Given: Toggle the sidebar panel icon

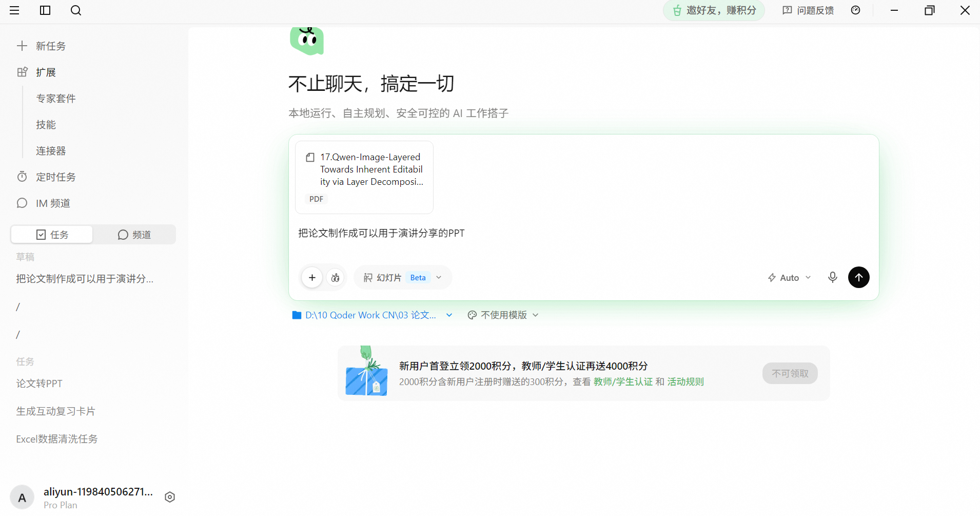Looking at the screenshot, I should 45,10.
